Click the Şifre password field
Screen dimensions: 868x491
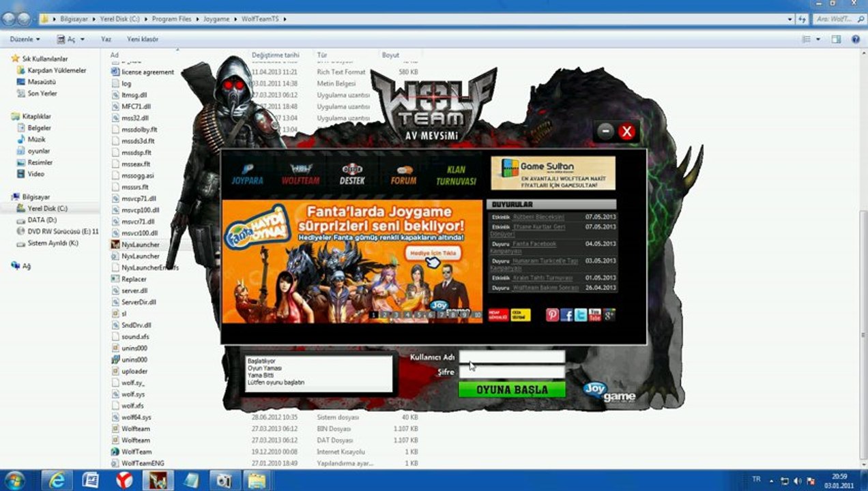pyautogui.click(x=512, y=372)
